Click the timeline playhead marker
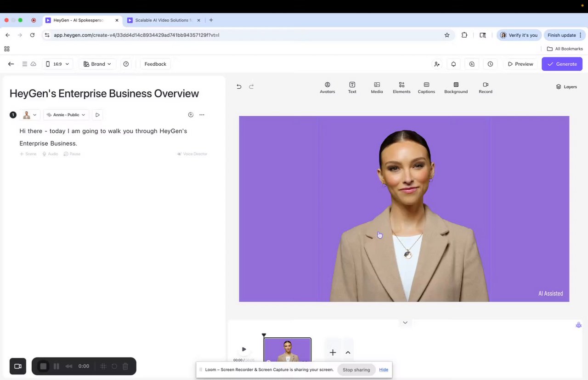This screenshot has height=380, width=588. click(264, 335)
